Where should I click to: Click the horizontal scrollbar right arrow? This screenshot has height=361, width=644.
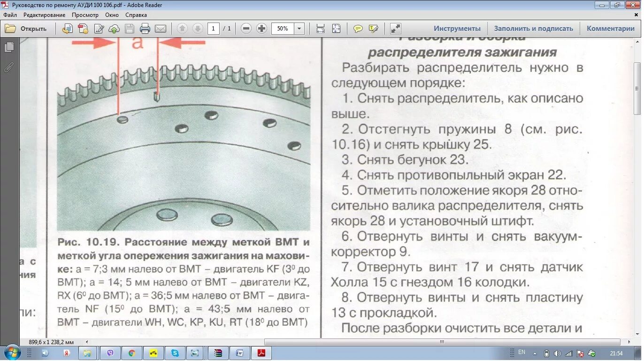tap(630, 342)
